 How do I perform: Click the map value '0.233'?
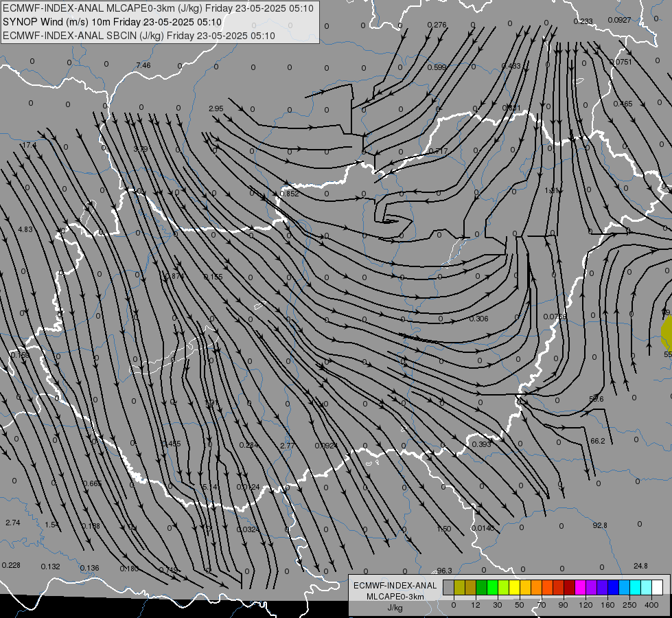click(583, 21)
